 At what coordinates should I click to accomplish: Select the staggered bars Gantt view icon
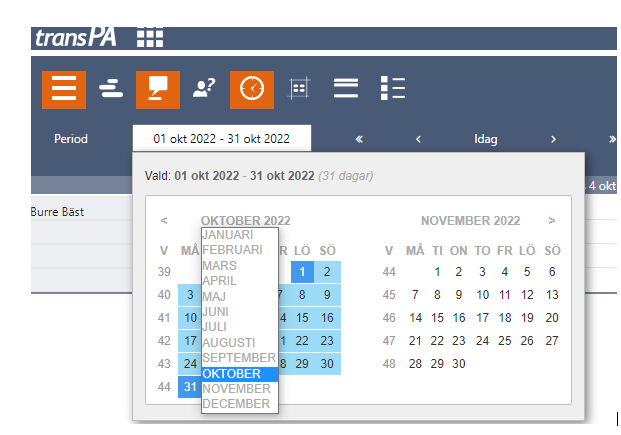[x=111, y=88]
